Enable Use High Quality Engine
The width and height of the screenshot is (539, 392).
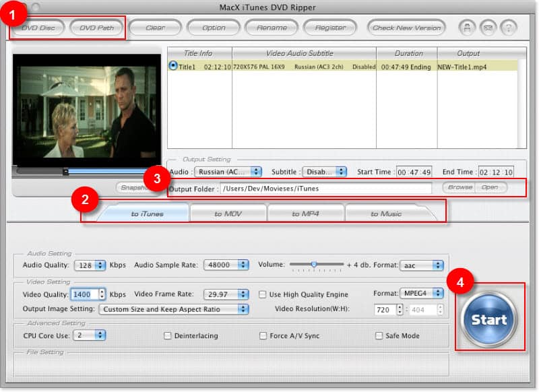pos(263,294)
